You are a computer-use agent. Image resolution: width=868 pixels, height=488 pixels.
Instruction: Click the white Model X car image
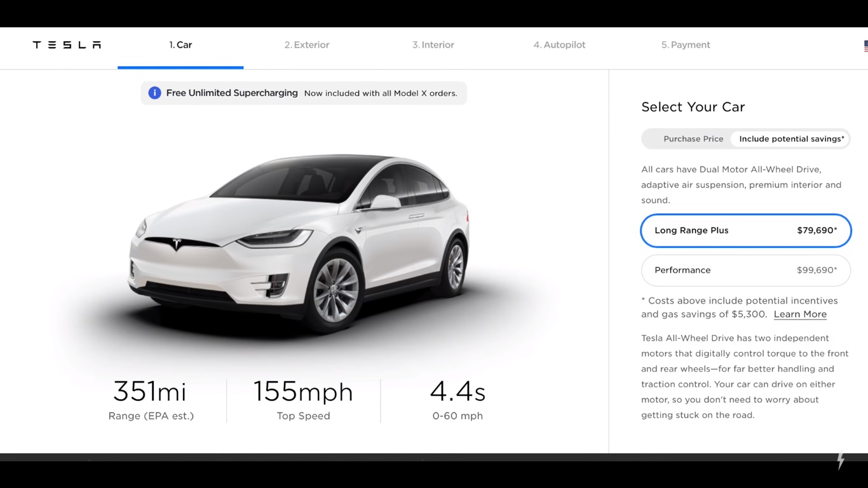(299, 245)
